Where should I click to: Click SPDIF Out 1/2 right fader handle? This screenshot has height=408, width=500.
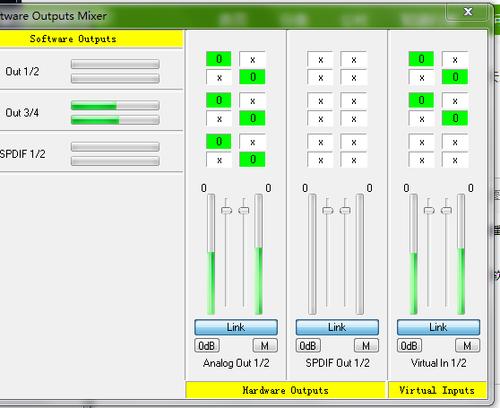[345, 210]
